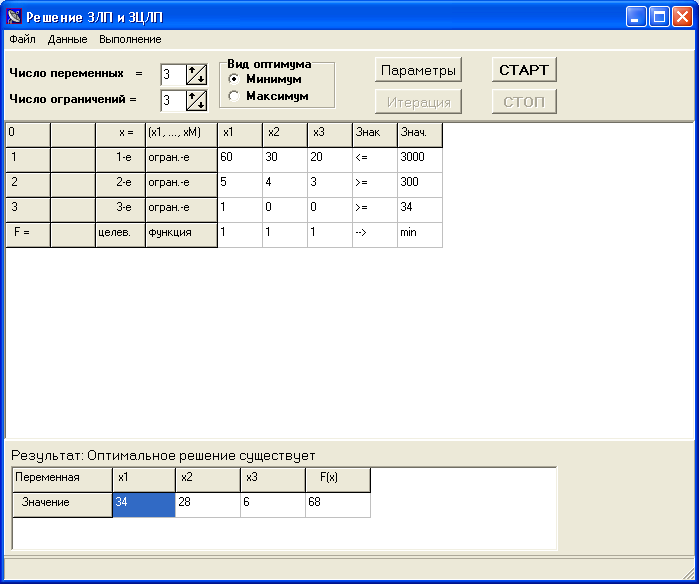Click the Значение row header
The width and height of the screenshot is (699, 584).
click(x=62, y=505)
